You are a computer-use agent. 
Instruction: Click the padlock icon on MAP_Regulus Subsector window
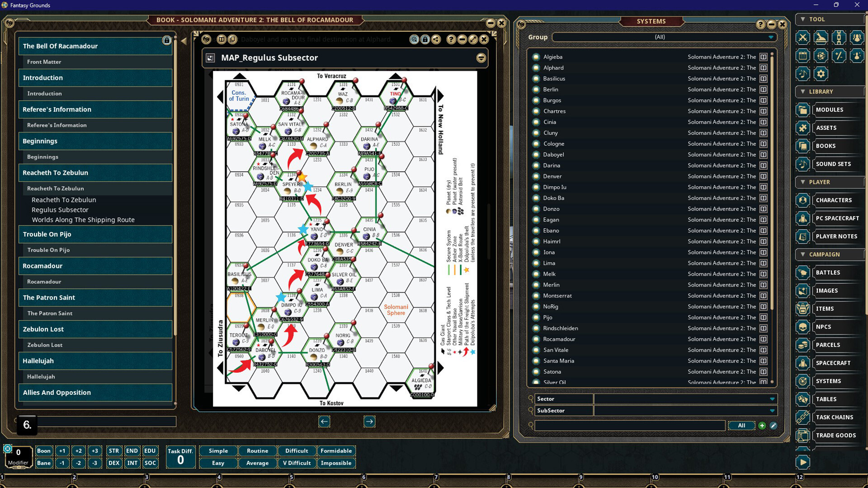425,39
